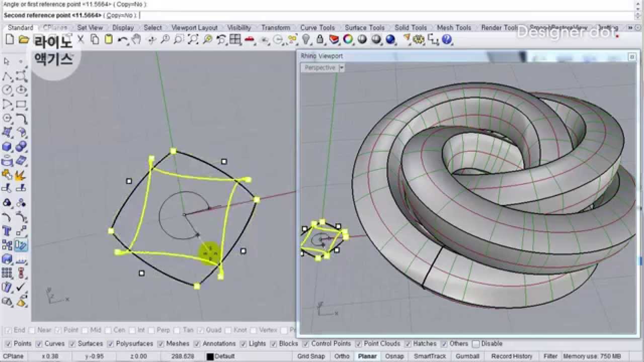Click the black Default layer swatch

click(x=210, y=356)
